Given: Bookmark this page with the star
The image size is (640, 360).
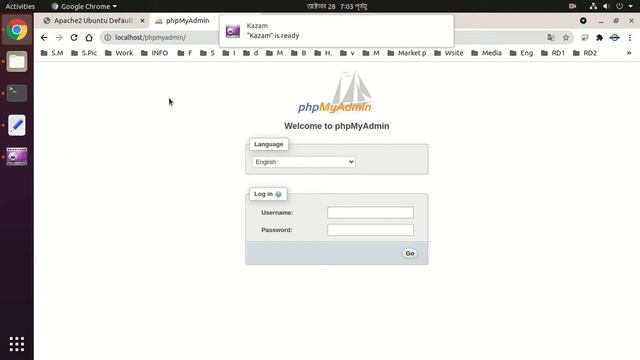Looking at the screenshot, I should click(x=566, y=38).
